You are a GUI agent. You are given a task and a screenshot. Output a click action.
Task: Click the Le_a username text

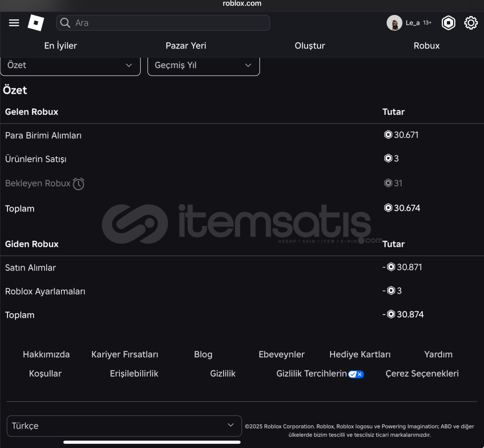(x=412, y=23)
